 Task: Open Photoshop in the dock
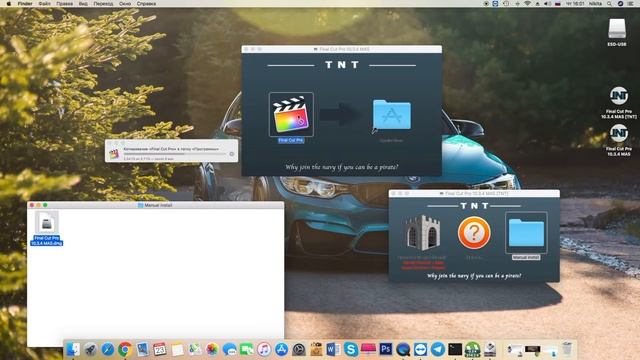(386, 349)
